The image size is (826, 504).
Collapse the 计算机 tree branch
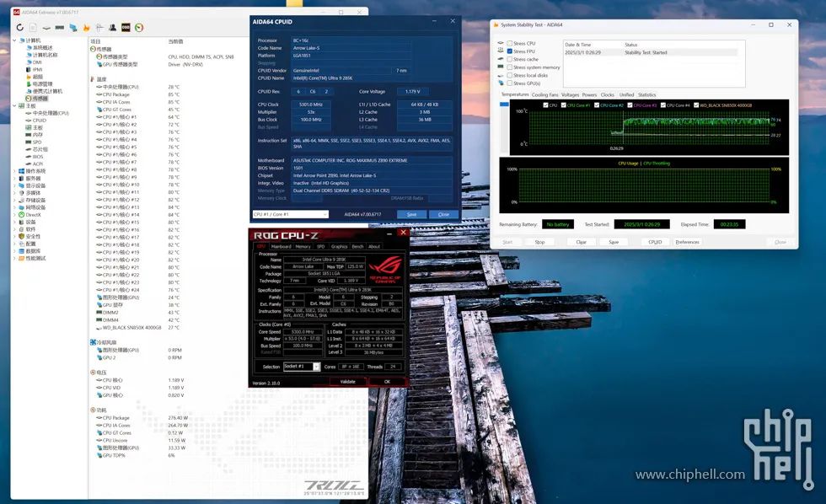(14, 40)
